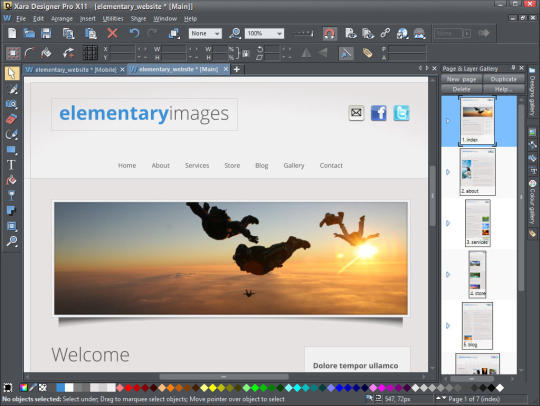540x406 pixels.
Task: Pin the Page & Layer Gallery panel
Action: click(513, 68)
